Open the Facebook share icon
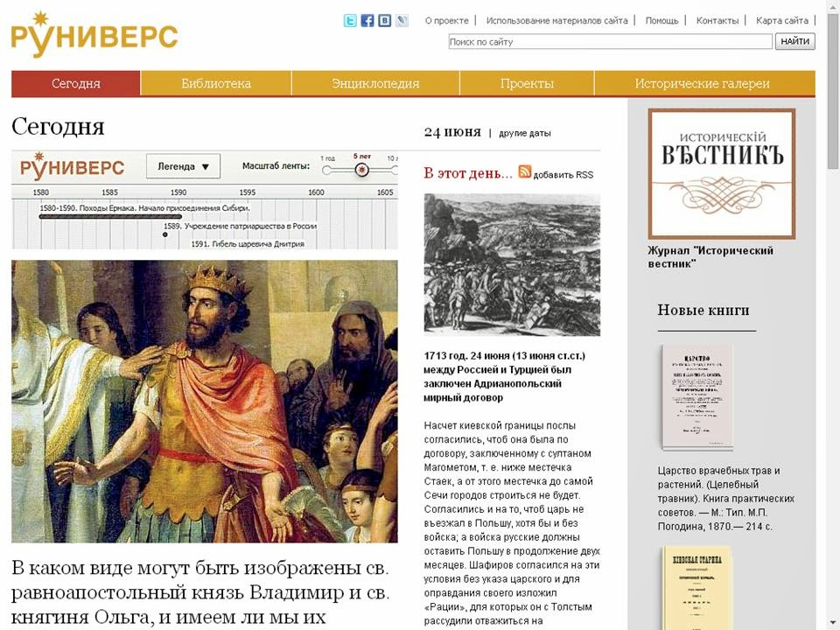The height and width of the screenshot is (630, 840). pyautogui.click(x=367, y=21)
